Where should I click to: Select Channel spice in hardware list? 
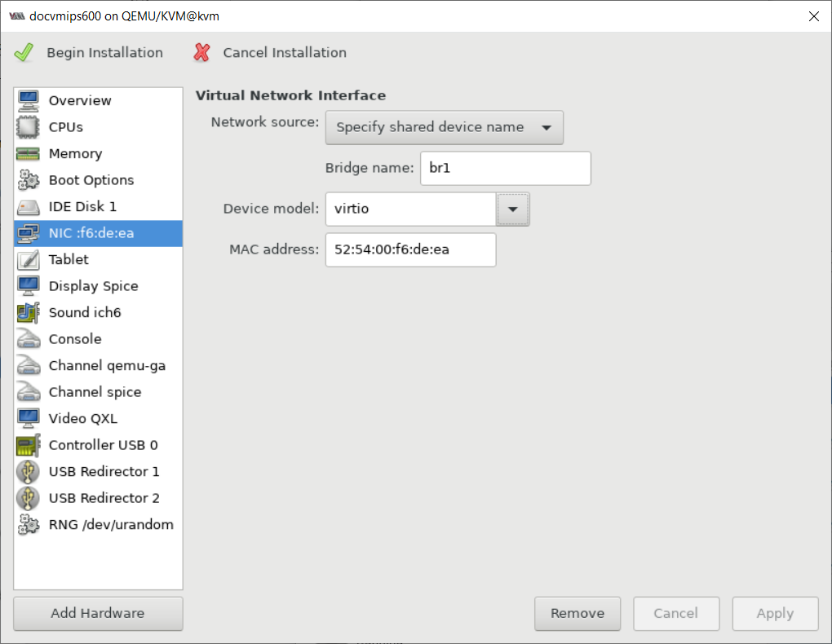click(98, 392)
